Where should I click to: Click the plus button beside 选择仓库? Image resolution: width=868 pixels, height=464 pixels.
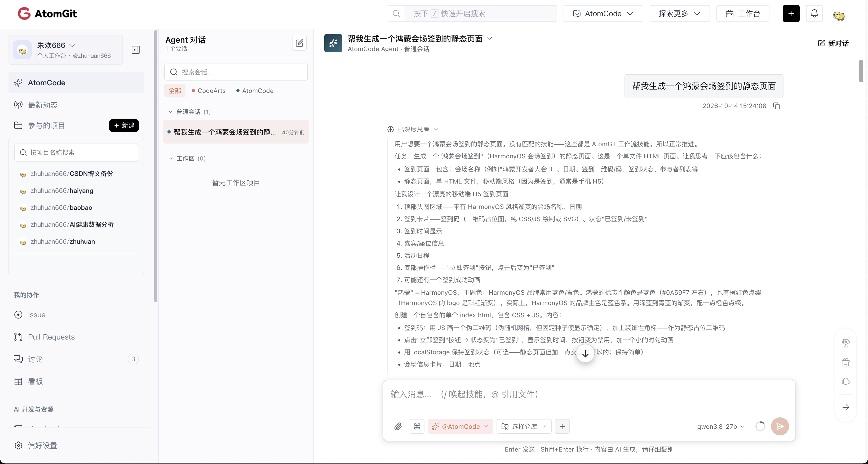click(x=562, y=426)
